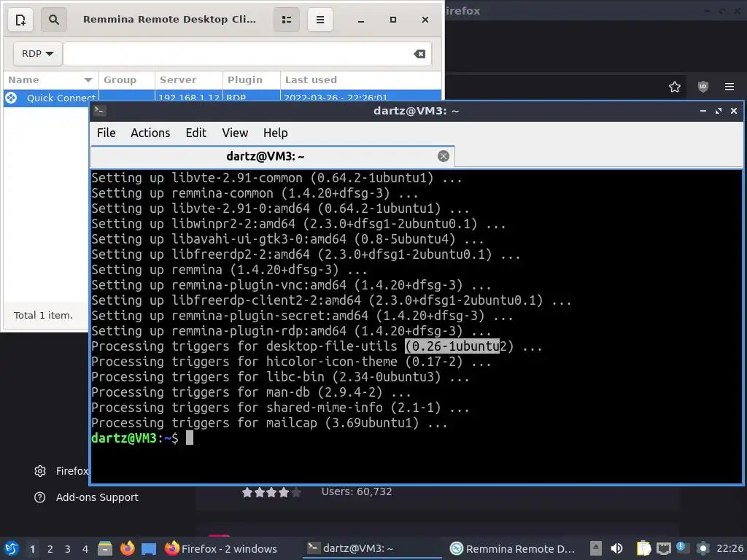The width and height of the screenshot is (747, 560).
Task: Sort connections by the Name column
Action: (x=50, y=80)
